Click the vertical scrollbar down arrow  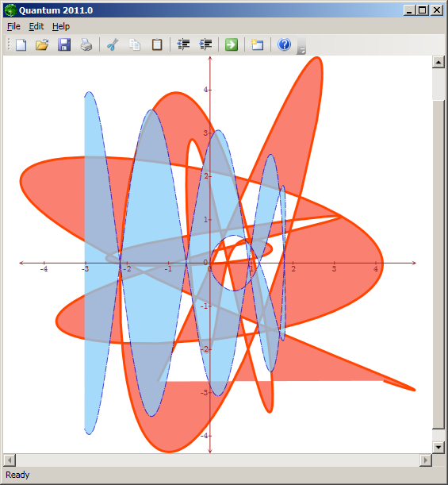[438, 447]
